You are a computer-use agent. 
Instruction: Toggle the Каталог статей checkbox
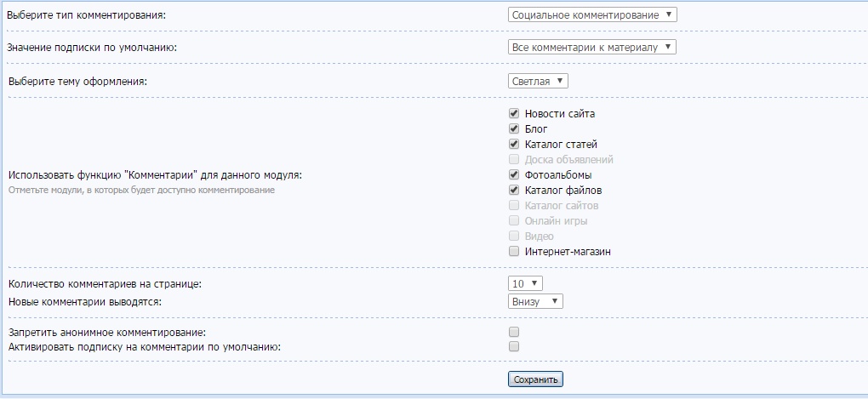pyautogui.click(x=514, y=144)
